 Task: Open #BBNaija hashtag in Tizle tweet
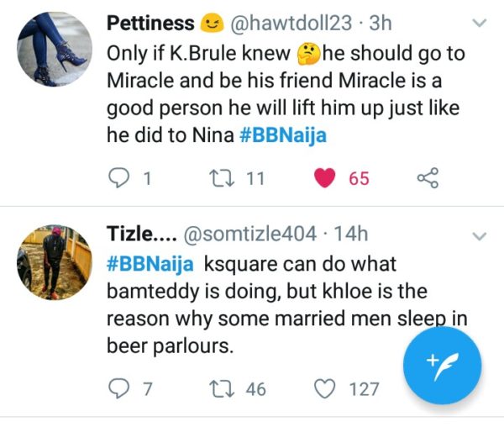150,264
